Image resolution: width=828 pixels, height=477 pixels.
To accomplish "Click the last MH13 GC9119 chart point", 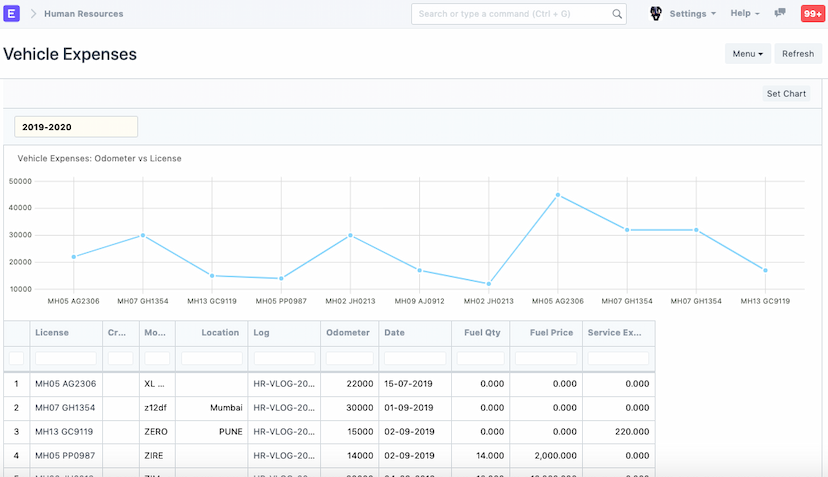I will point(765,270).
